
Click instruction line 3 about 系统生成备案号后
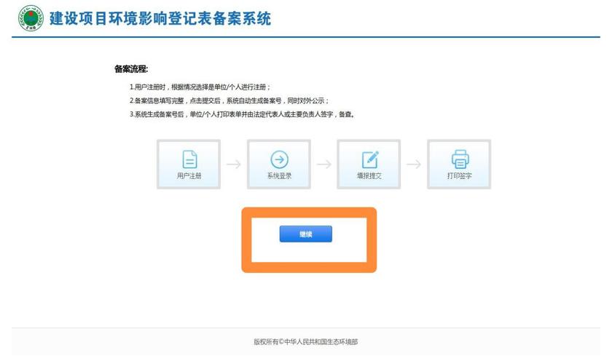242,114
